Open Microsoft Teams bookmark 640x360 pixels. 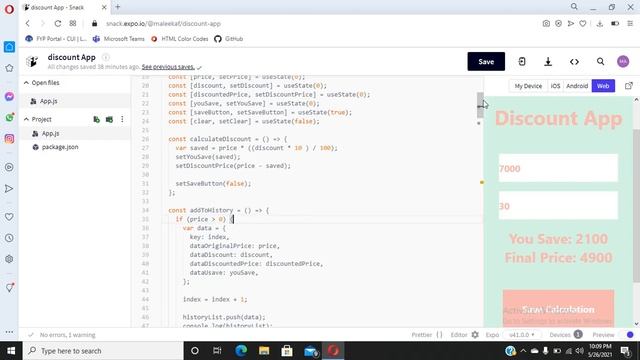(119, 39)
